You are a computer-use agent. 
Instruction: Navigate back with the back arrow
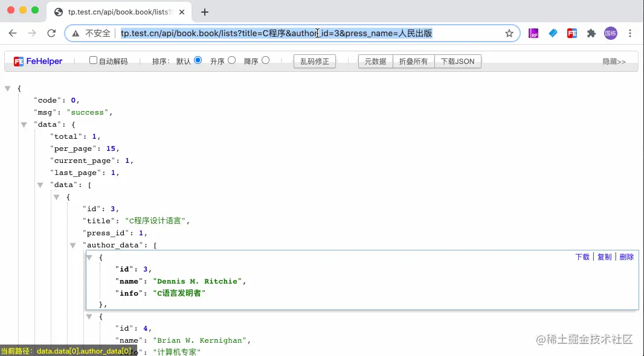click(13, 33)
